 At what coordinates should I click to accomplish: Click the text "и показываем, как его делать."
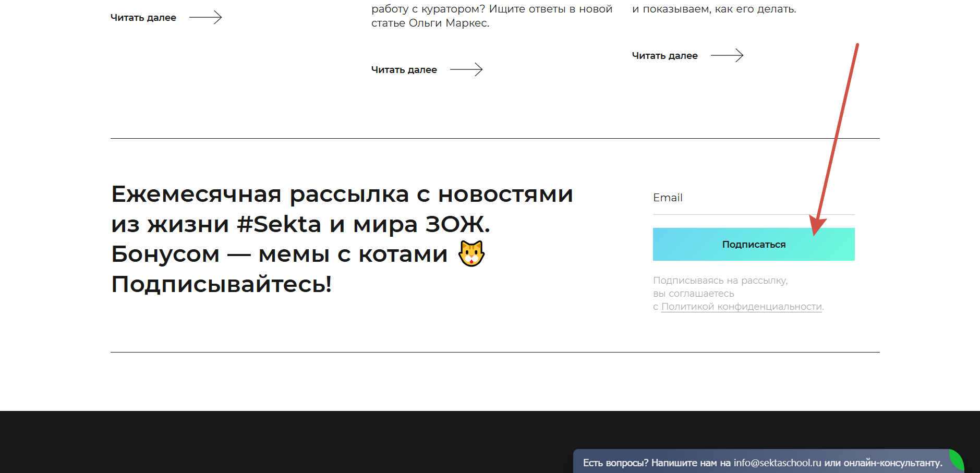[714, 9]
